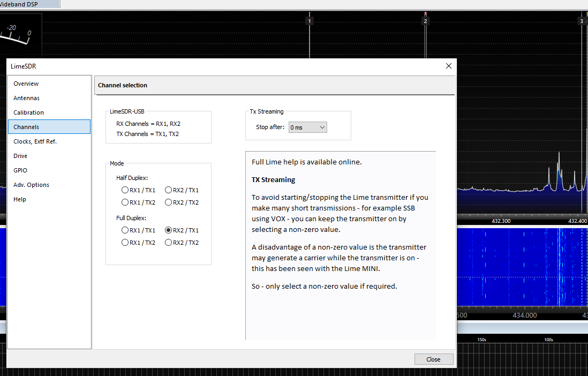Screen dimensions: 588x376
Task: Select Half Duplex RX2 / TX1 option
Action: 168,190
